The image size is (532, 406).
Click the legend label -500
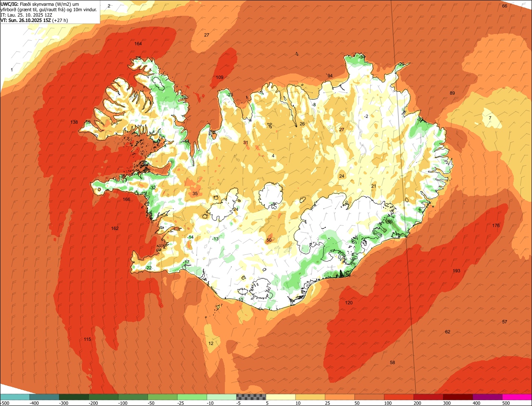tap(5, 403)
